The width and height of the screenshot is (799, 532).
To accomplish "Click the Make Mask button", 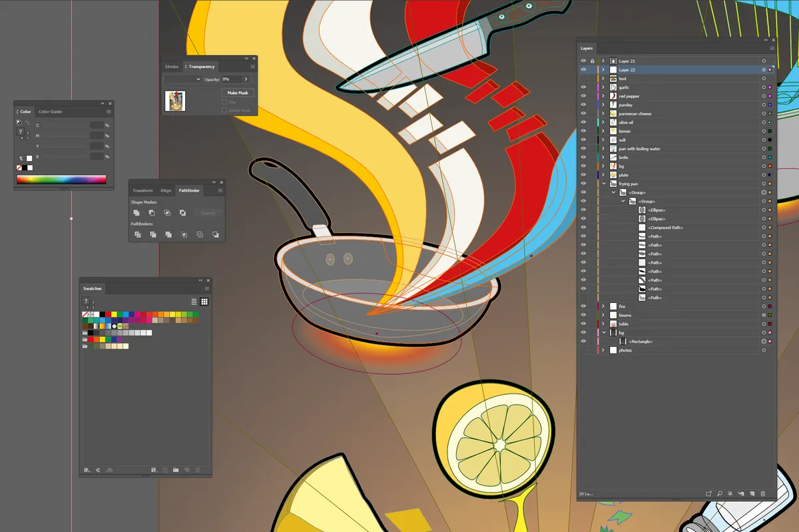I will point(238,93).
